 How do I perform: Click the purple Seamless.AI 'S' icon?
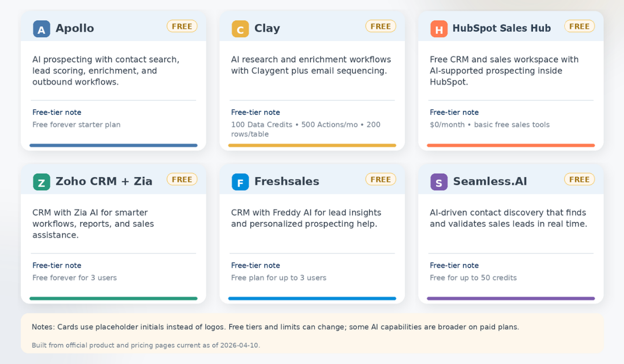pos(439,182)
